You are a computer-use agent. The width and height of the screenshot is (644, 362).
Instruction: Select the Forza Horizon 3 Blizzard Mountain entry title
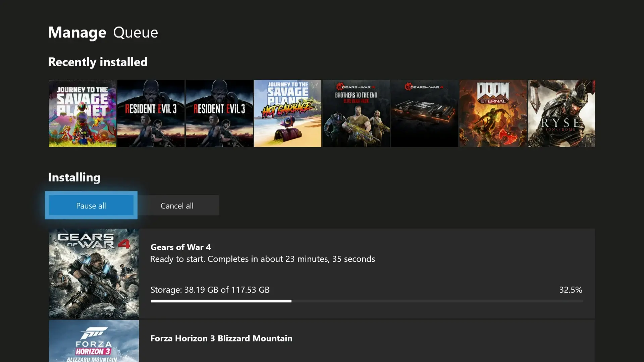coord(221,339)
